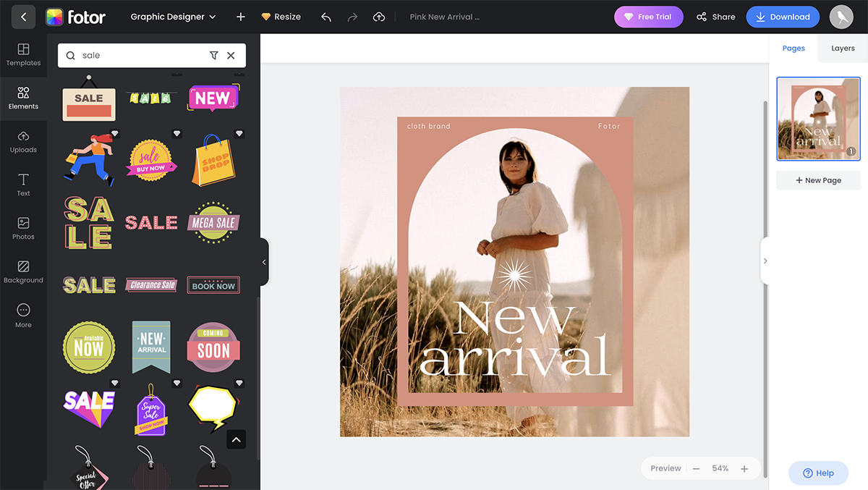Collapse the elements side panel
Image resolution: width=868 pixels, height=490 pixels.
pos(263,262)
